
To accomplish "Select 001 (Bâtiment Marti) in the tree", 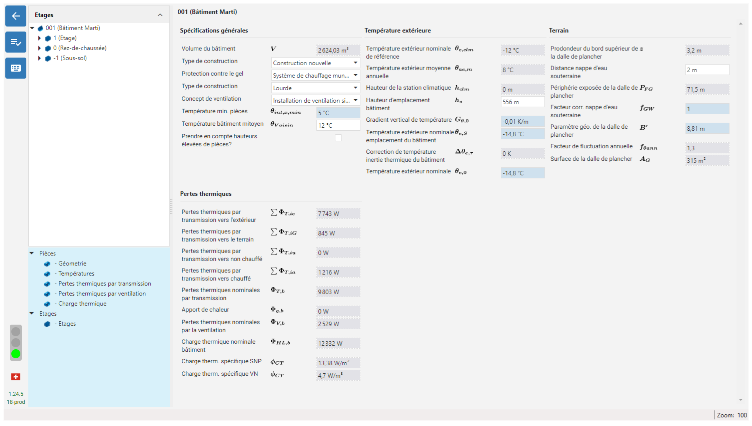I will click(73, 28).
